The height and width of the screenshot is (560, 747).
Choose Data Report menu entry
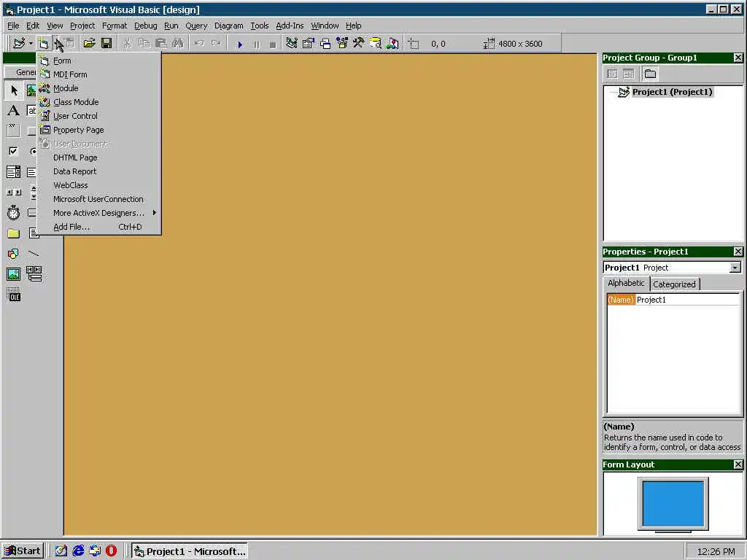tap(99, 171)
